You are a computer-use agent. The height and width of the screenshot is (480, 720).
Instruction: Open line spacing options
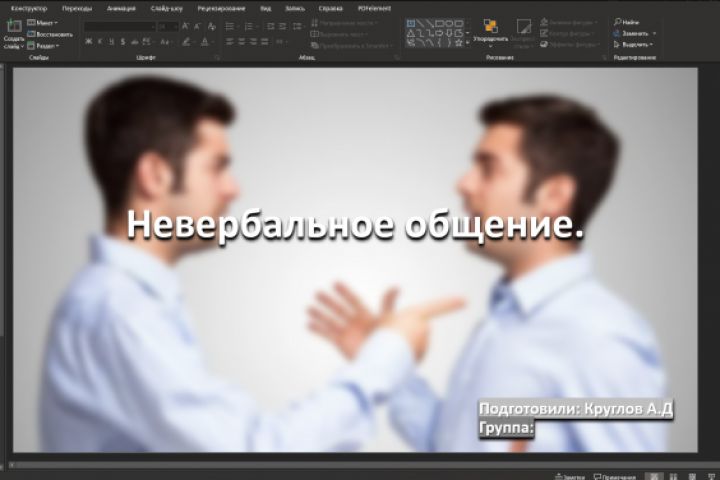pos(298,27)
